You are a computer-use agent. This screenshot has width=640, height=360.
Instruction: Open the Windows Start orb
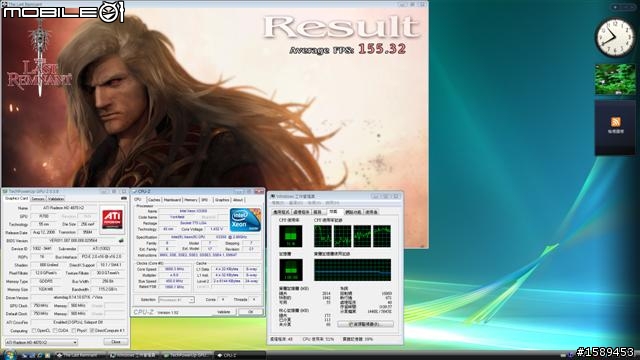click(x=9, y=355)
